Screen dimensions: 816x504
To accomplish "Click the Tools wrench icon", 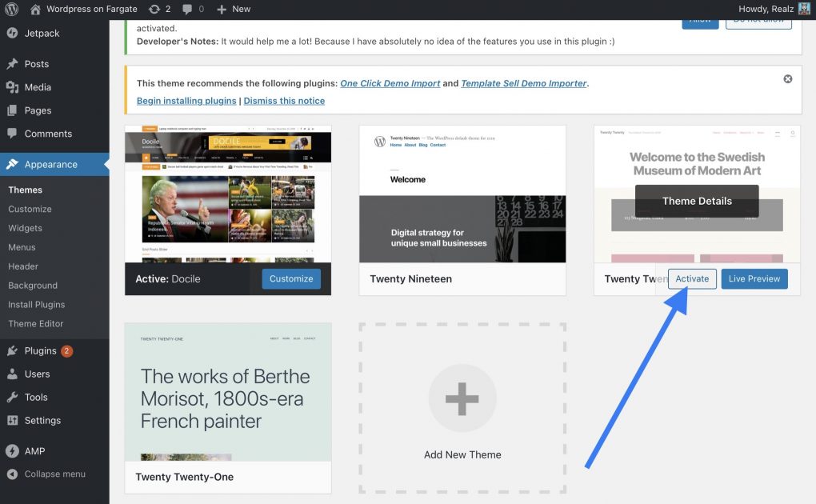I will tap(13, 397).
